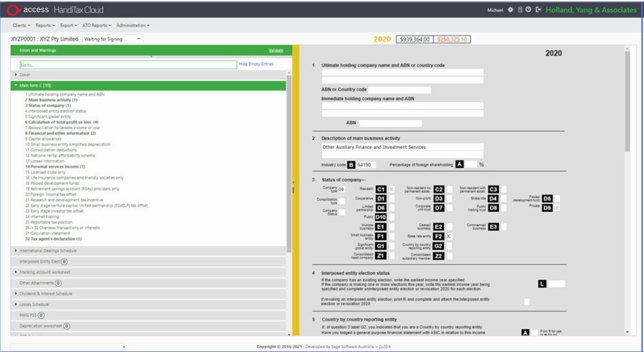Toggle the Base rate entity F2 checkbox
The image size is (644, 352).
tap(449, 236)
